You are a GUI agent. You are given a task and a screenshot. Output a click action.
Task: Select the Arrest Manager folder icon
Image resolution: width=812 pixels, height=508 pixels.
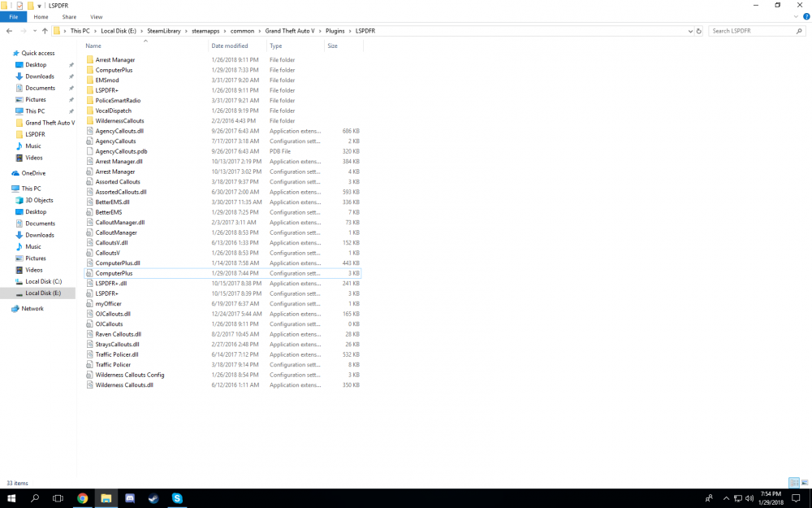[89, 59]
